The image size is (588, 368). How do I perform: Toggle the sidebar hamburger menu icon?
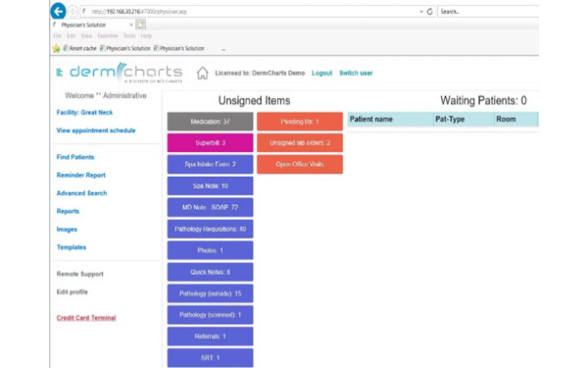click(59, 73)
